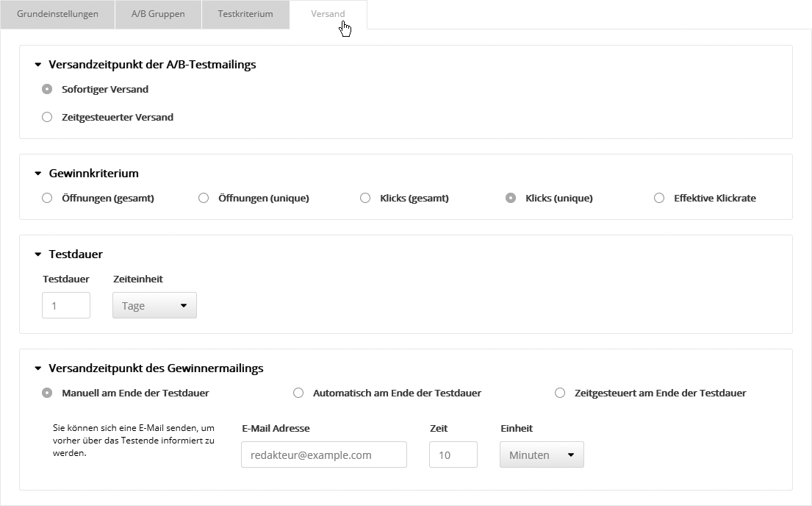
Task: Open the Minuten unit dropdown
Action: [542, 455]
